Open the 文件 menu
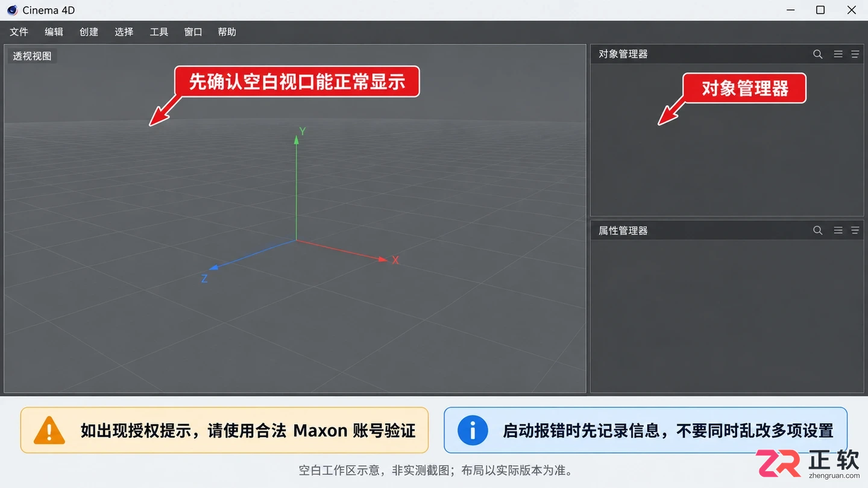This screenshot has width=868, height=488. [x=19, y=32]
